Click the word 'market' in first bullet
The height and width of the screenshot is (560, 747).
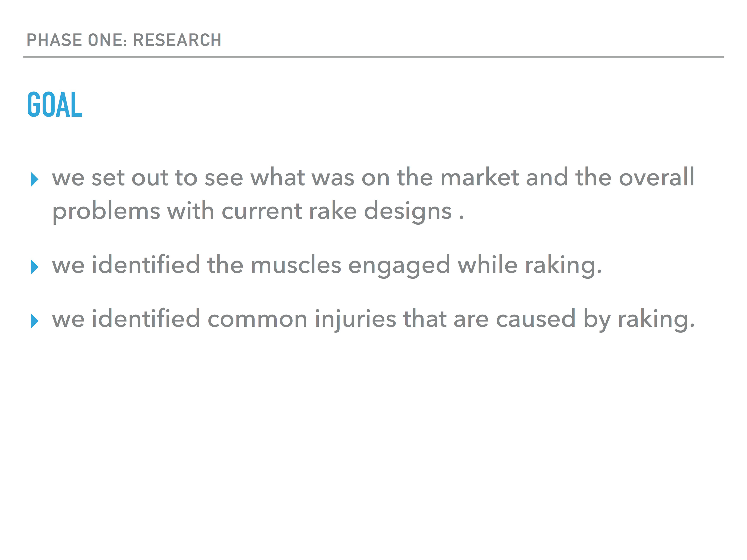(480, 178)
